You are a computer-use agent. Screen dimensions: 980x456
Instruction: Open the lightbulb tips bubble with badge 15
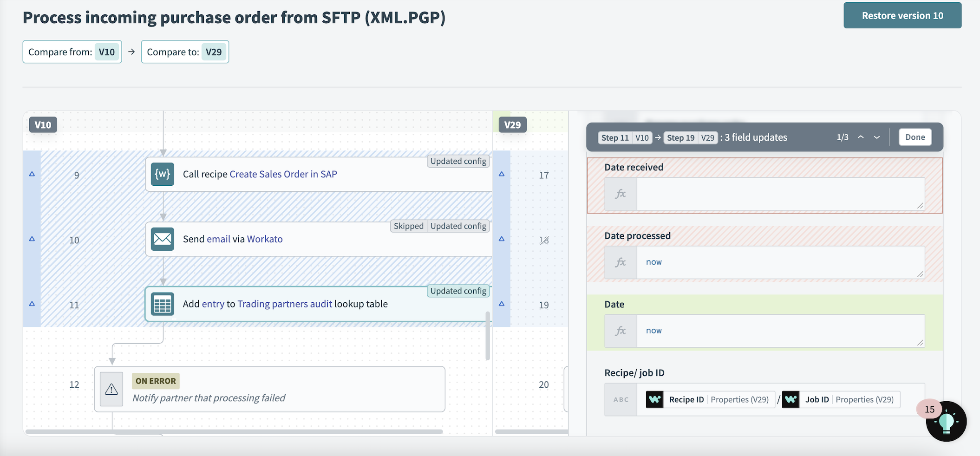(x=946, y=422)
